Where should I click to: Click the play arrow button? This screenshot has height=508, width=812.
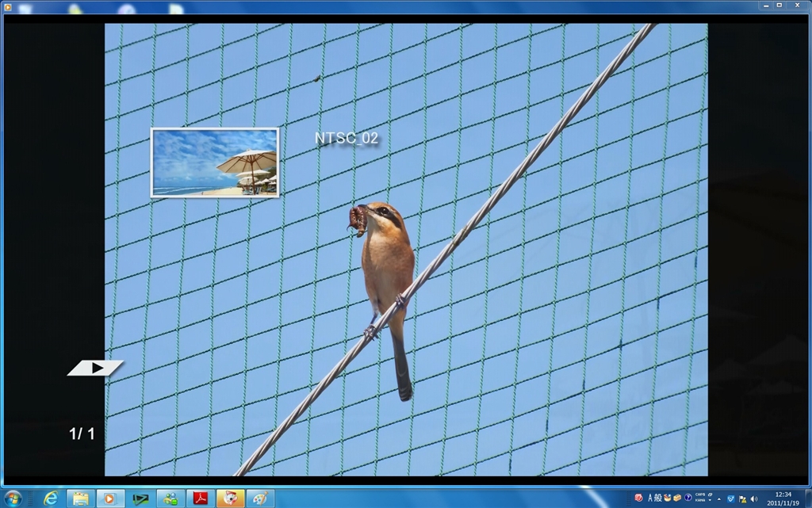tap(95, 368)
